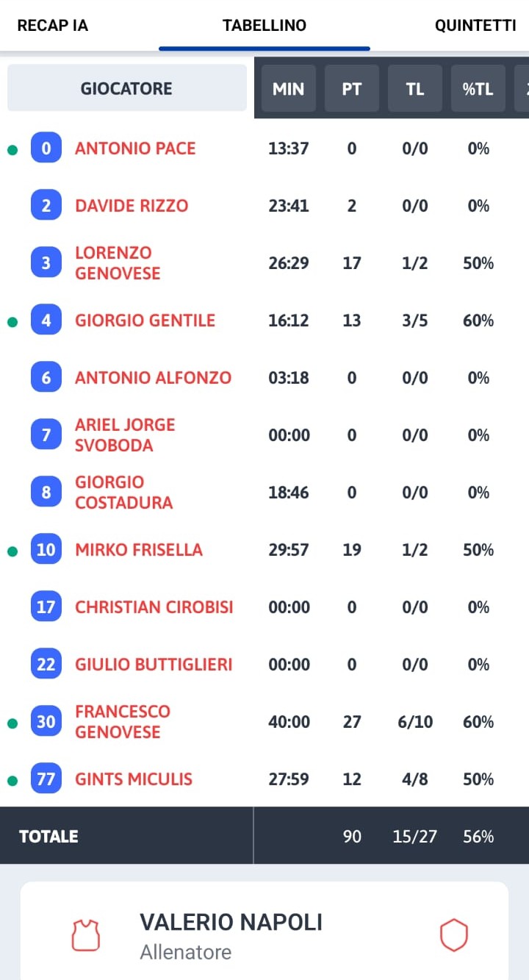Open the Quintetti tab
Image resolution: width=529 pixels, height=980 pixels.
[x=475, y=26]
